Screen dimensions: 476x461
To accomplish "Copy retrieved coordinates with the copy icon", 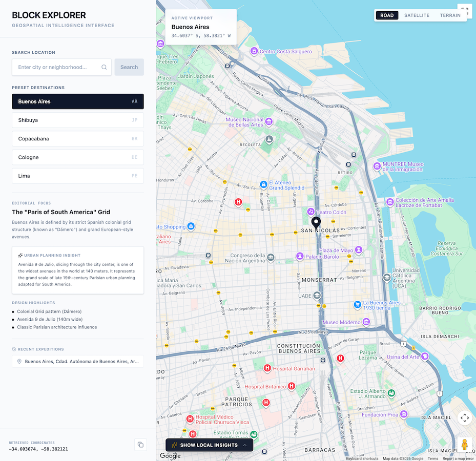I will coord(140,445).
